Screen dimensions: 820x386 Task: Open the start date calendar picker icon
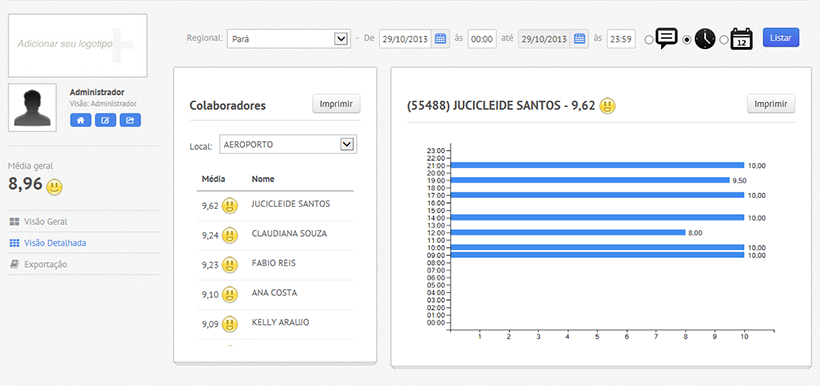point(440,39)
